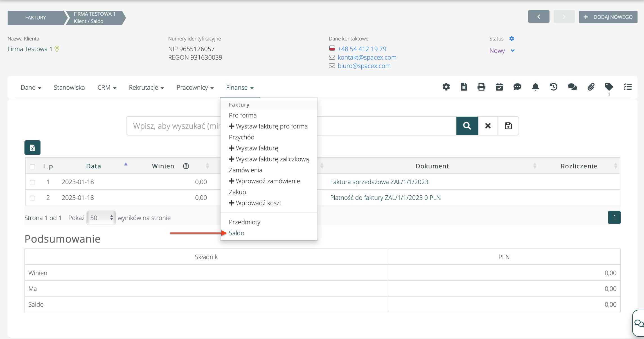Save the search filter with the disk icon
Screen dimensions: 644x339
point(508,126)
